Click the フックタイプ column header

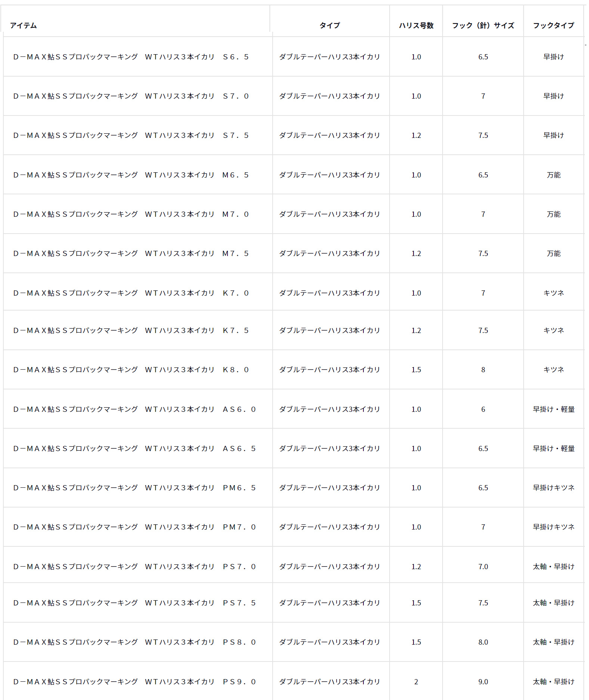[554, 25]
